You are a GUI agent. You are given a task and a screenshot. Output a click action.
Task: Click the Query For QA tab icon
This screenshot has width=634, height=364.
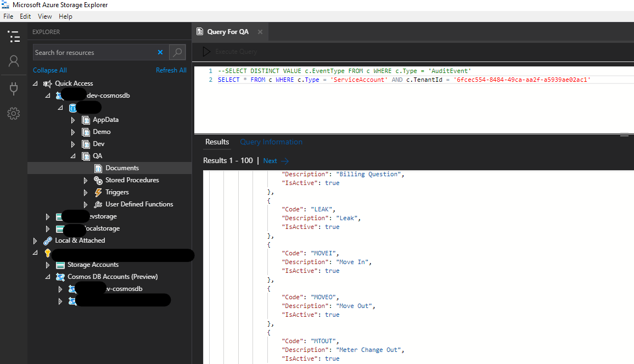[x=200, y=31]
